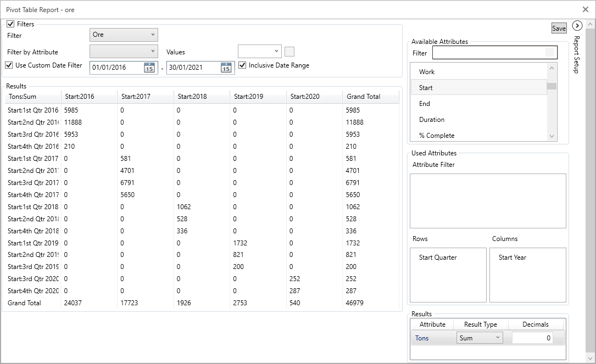Expand the Report Setup side panel arrow
This screenshot has width=596, height=364.
[577, 25]
